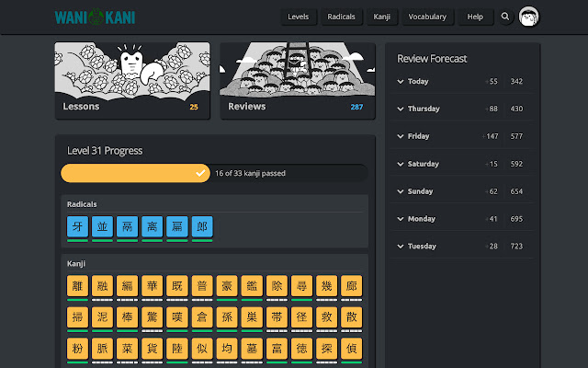Click the 華 kanji tile
The height and width of the screenshot is (368, 588).
click(153, 285)
